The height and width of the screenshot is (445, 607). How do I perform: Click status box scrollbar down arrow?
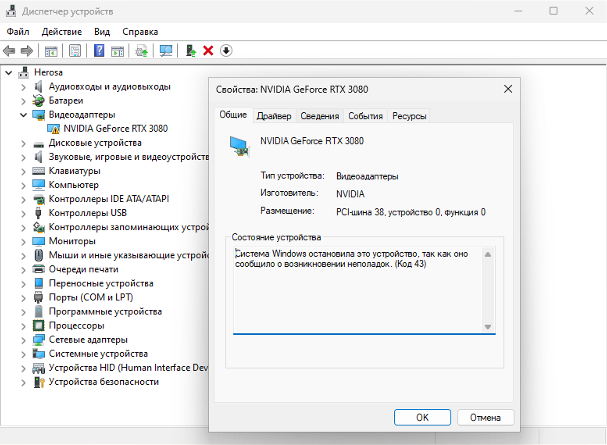(x=488, y=327)
